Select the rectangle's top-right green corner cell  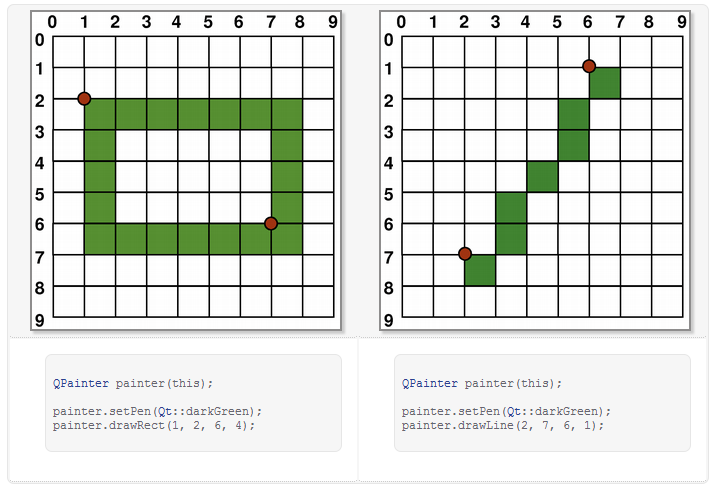pyautogui.click(x=287, y=114)
